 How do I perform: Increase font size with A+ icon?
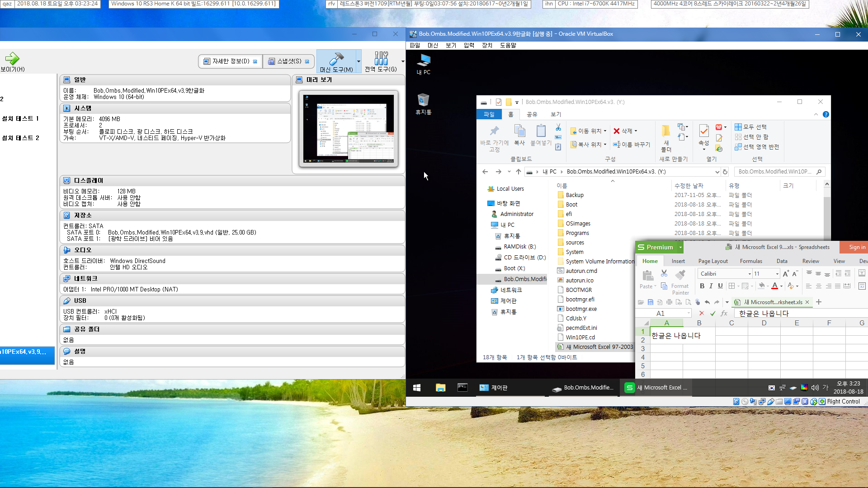tap(786, 273)
